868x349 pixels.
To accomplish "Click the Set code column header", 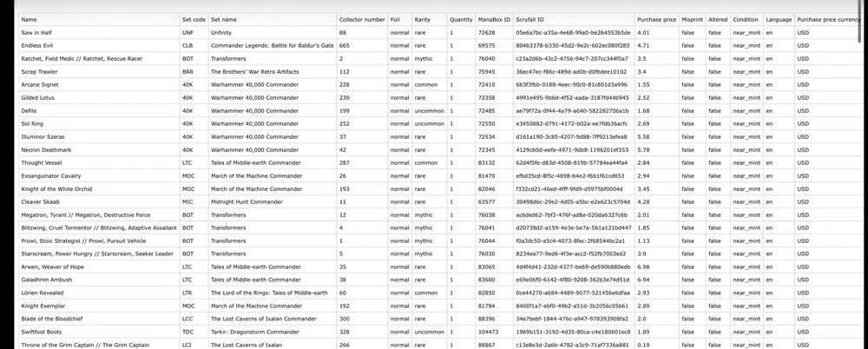I will point(194,19).
